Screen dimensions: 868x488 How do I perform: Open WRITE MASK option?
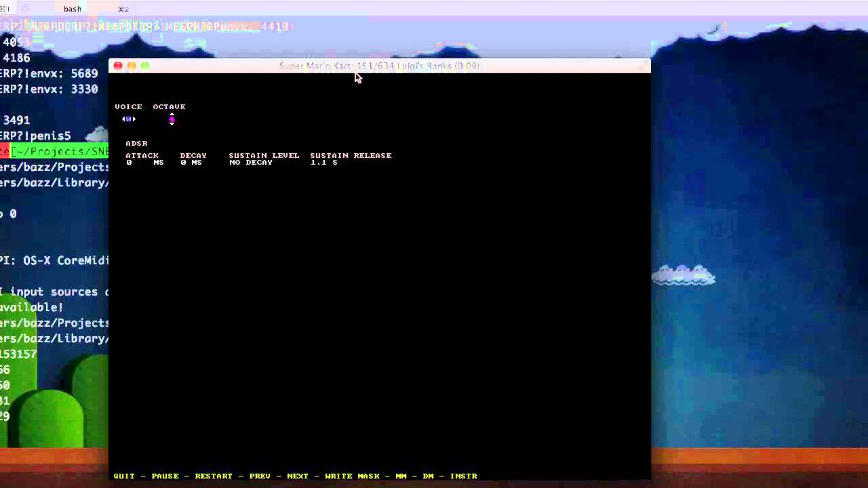click(352, 476)
